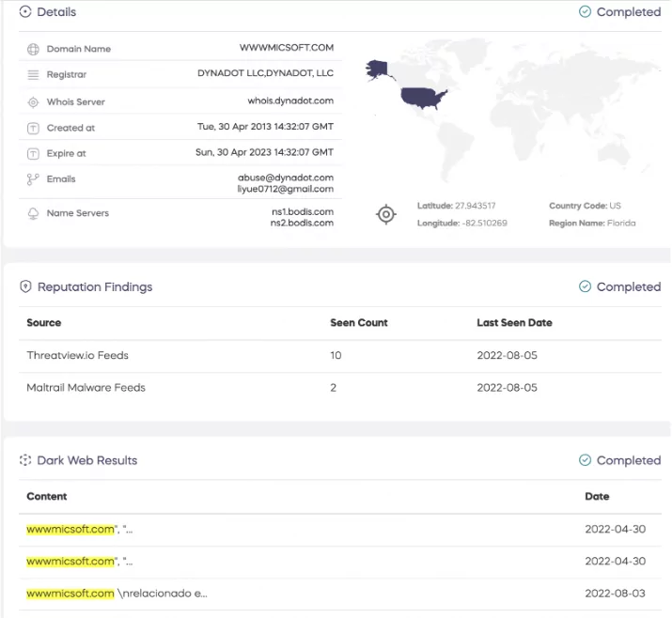Image resolution: width=672 pixels, height=618 pixels.
Task: Click Alaska on the world map
Action: tap(377, 70)
